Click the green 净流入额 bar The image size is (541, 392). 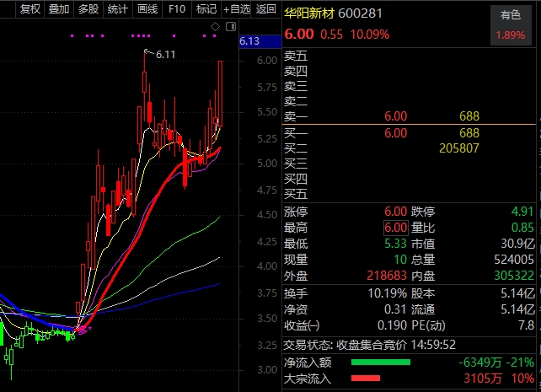click(x=381, y=362)
